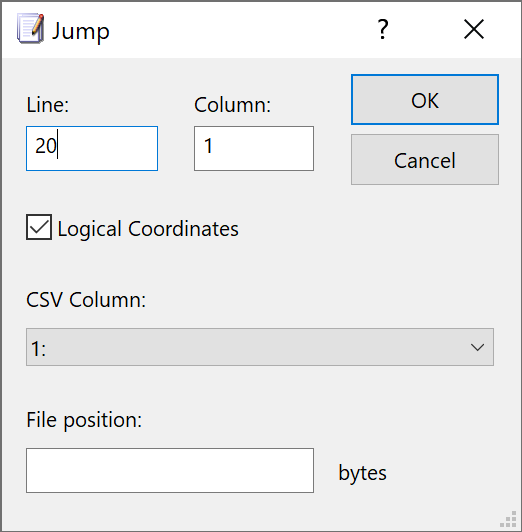Click the notepad app icon in title bar

(x=31, y=28)
